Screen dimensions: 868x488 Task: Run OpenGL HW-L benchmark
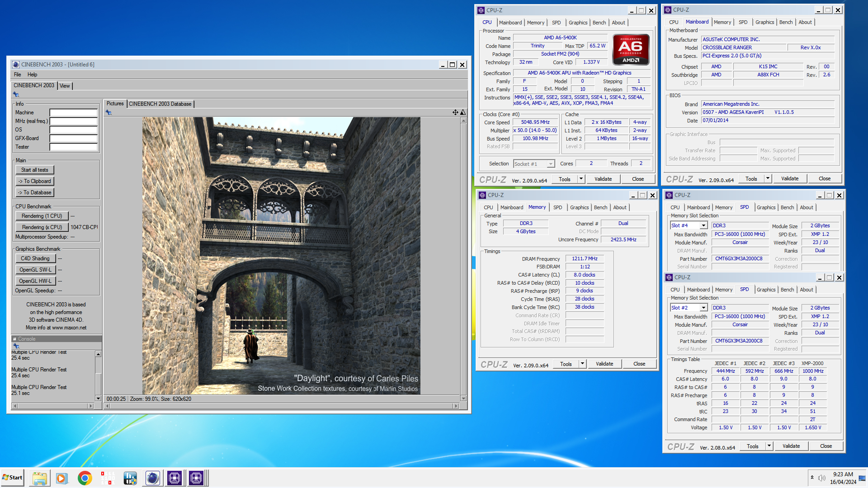pyautogui.click(x=35, y=281)
